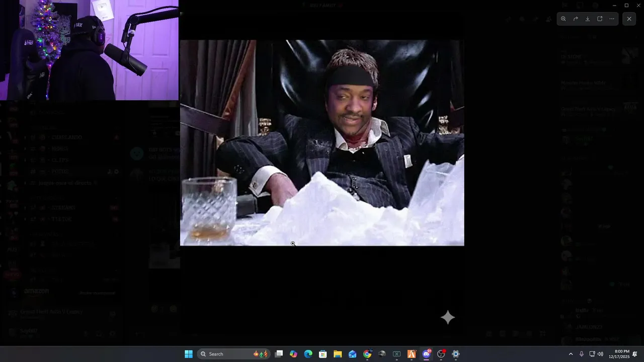Close the image viewer with the X button
This screenshot has height=362, width=644.
click(x=629, y=19)
